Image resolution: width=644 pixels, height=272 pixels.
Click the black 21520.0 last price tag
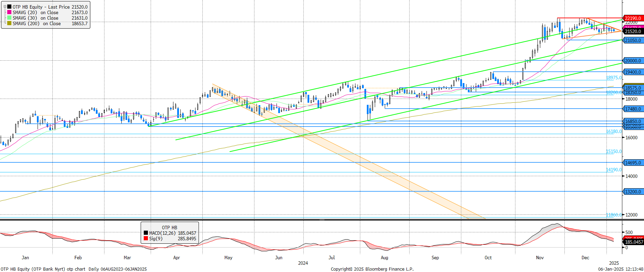pos(633,31)
